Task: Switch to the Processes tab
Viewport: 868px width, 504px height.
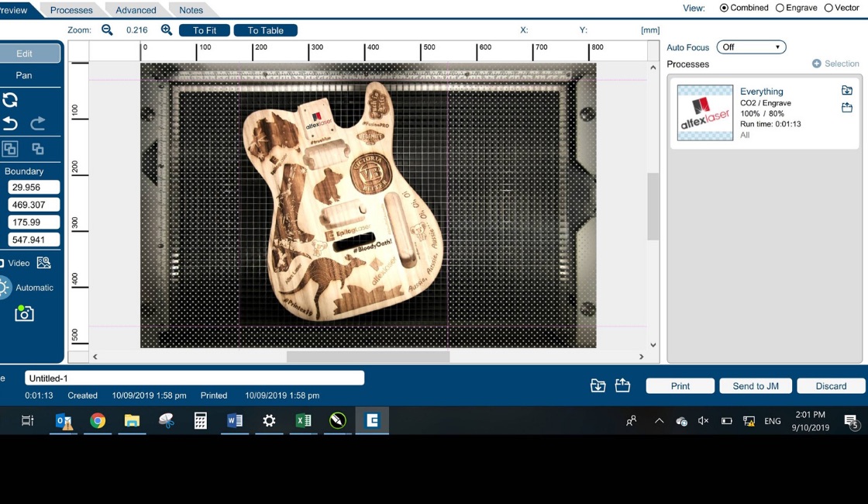Action: [x=71, y=10]
